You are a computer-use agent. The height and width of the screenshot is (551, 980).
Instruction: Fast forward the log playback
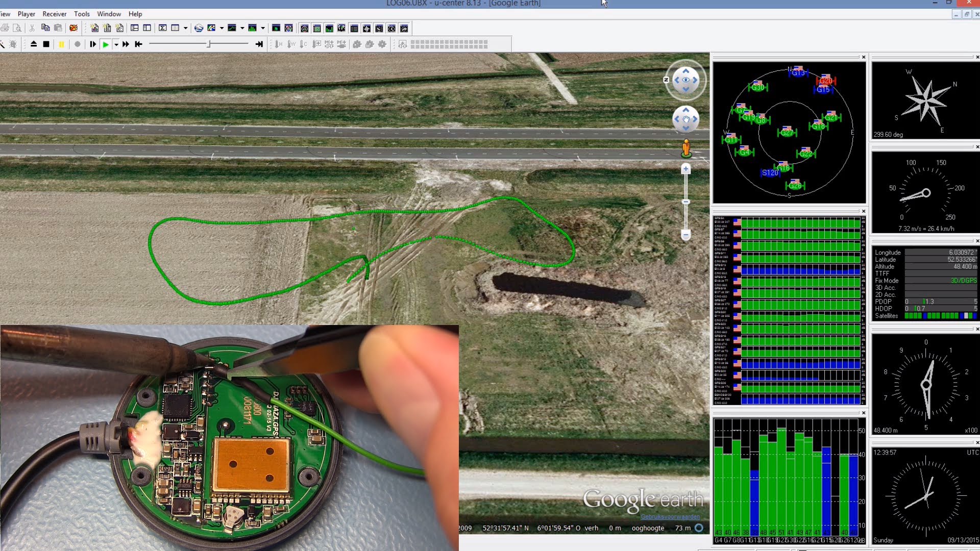126,44
